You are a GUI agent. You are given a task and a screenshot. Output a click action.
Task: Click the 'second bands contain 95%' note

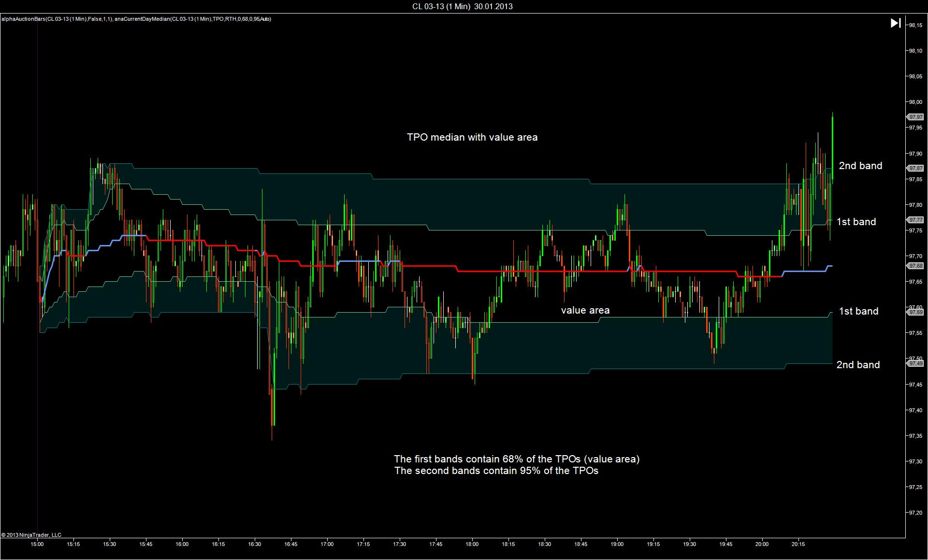pyautogui.click(x=496, y=471)
